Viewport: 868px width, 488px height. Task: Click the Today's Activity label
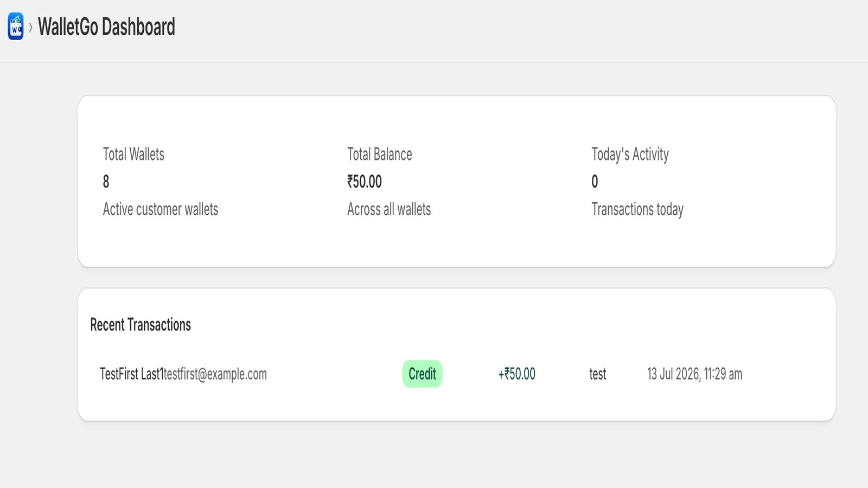pyautogui.click(x=630, y=155)
